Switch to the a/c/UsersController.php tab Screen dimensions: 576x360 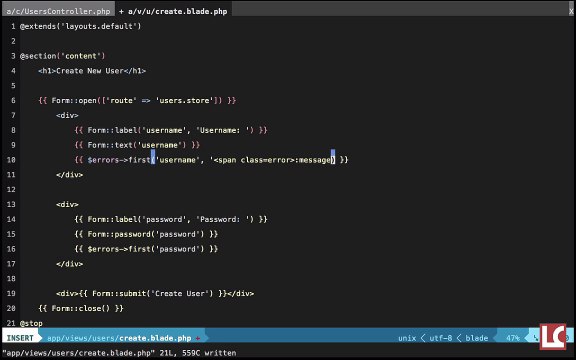[58, 11]
